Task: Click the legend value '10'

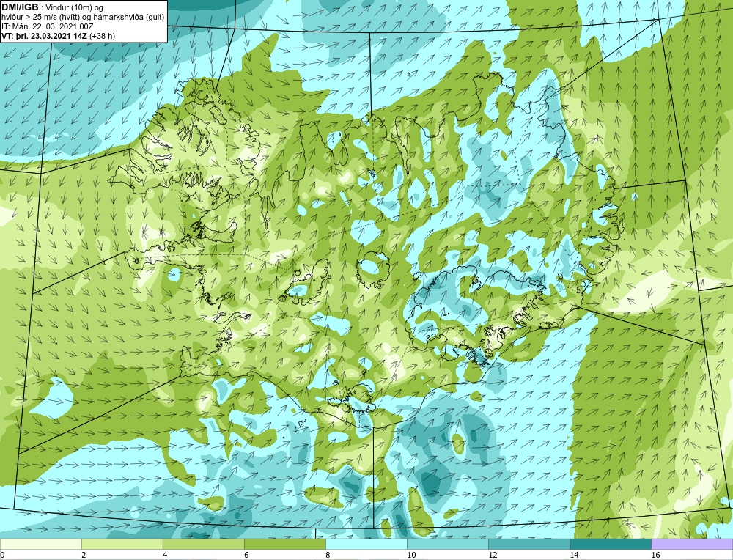Action: 411,555
